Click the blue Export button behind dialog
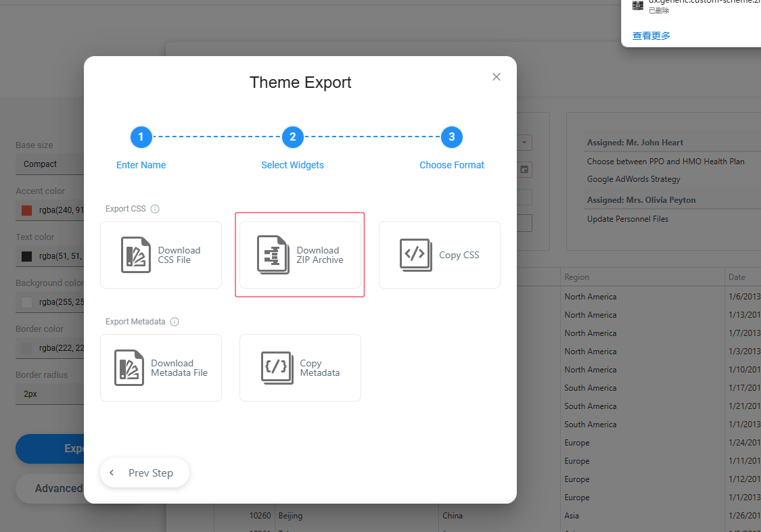The height and width of the screenshot is (532, 761). 49,449
